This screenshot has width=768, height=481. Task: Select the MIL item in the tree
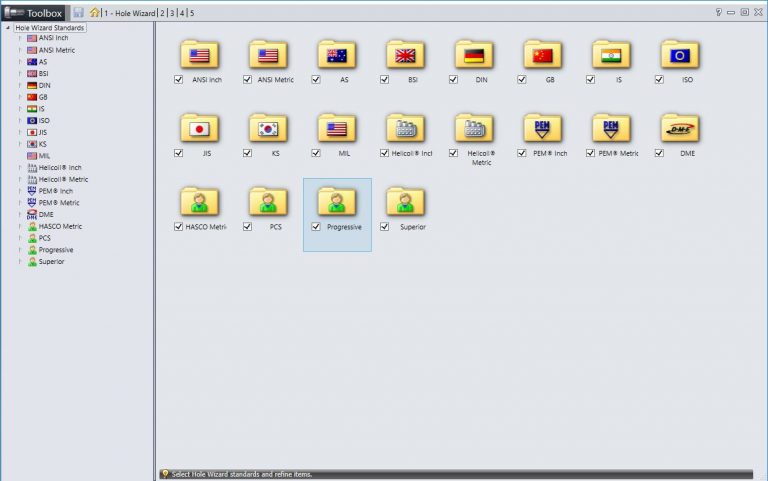[x=44, y=156]
